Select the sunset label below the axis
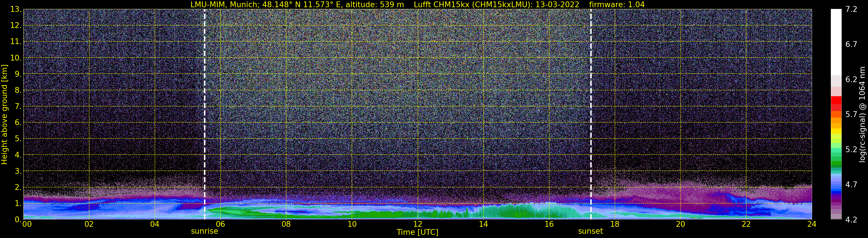The width and height of the screenshot is (868, 238). coord(590,231)
